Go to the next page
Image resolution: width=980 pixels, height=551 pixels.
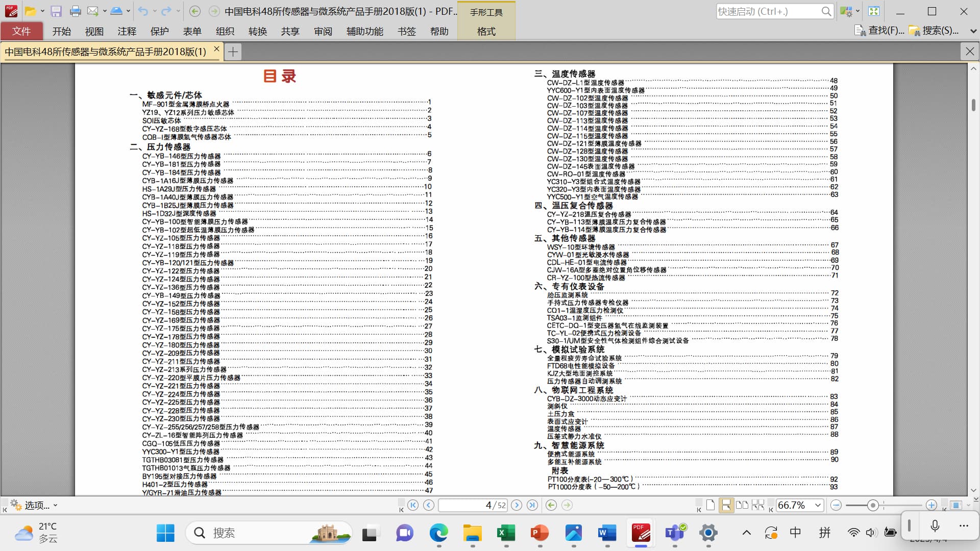517,505
